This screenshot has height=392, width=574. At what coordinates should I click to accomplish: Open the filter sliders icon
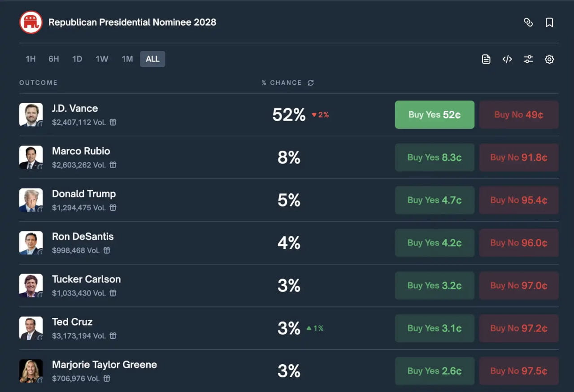(528, 59)
